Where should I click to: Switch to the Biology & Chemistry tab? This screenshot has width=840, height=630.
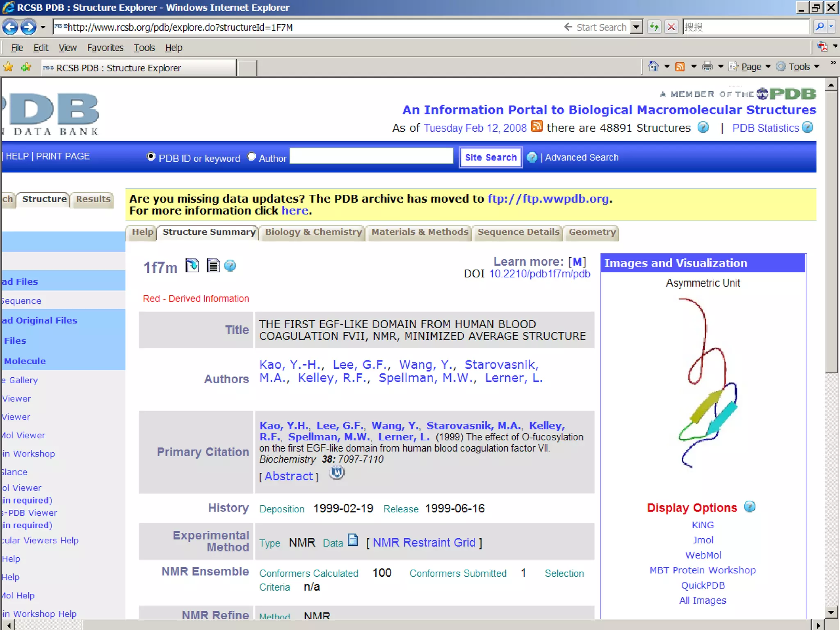pos(313,232)
